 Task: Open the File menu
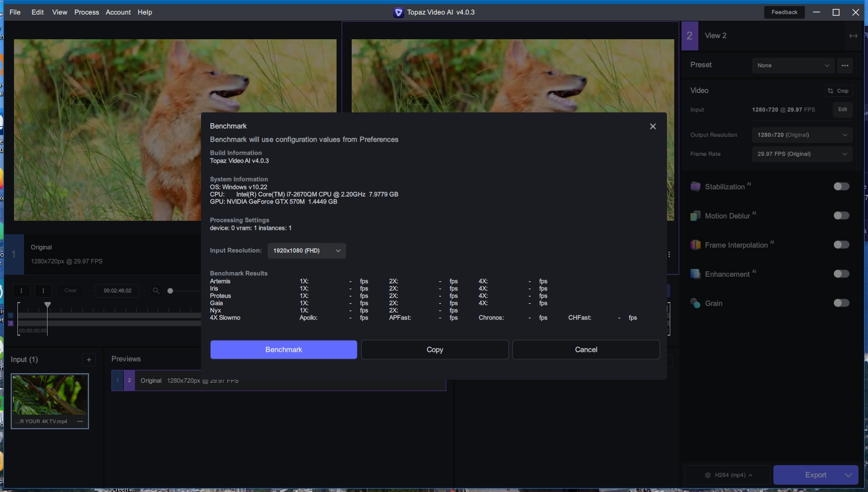click(15, 12)
